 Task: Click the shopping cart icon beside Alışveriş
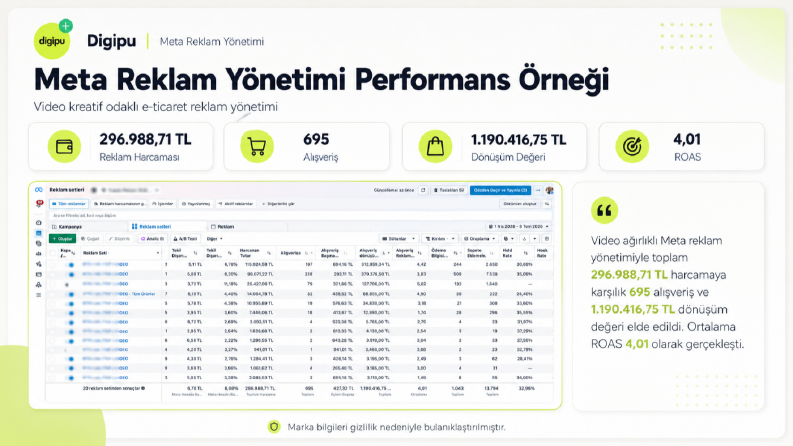[257, 147]
